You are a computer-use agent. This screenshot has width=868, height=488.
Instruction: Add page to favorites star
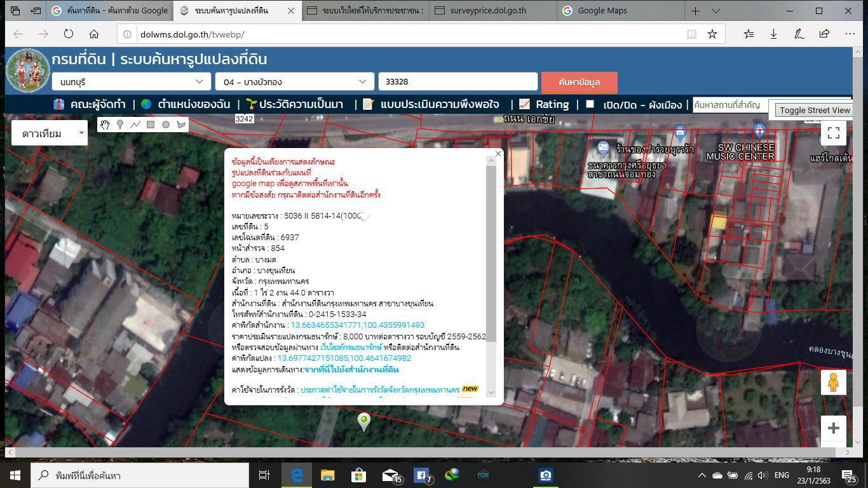tap(712, 34)
